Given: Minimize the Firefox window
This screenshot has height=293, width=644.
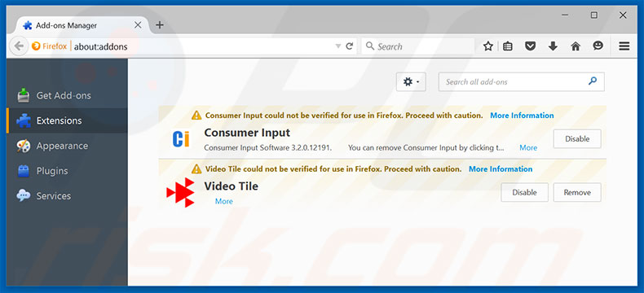Looking at the screenshot, I should 566,15.
